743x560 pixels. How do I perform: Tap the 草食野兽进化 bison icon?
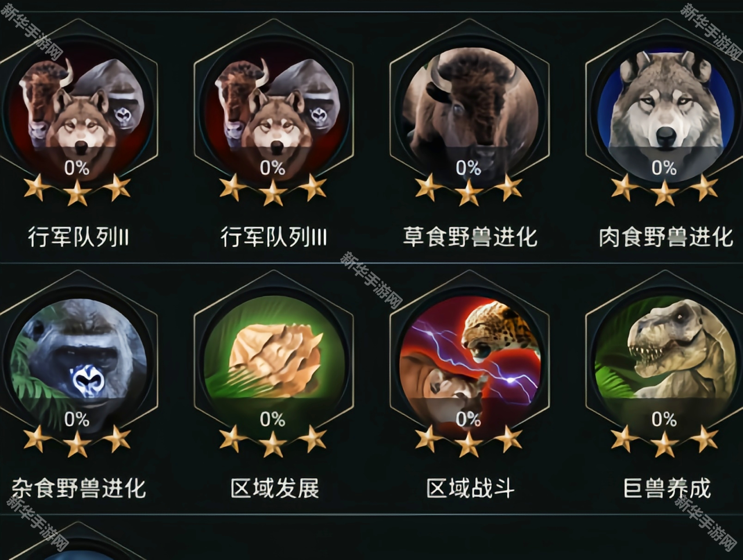tap(469, 110)
